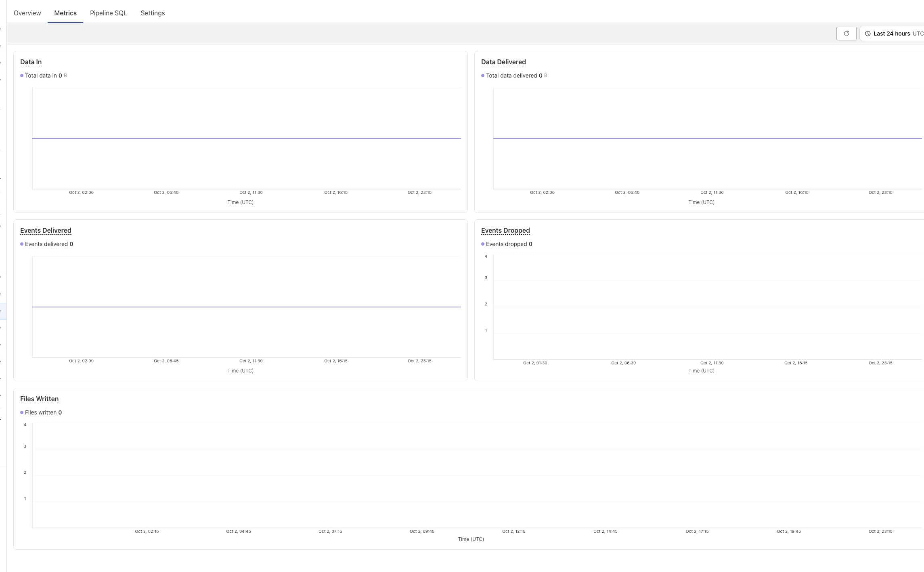Click the purple line in Data Delivered chart

[x=706, y=139]
